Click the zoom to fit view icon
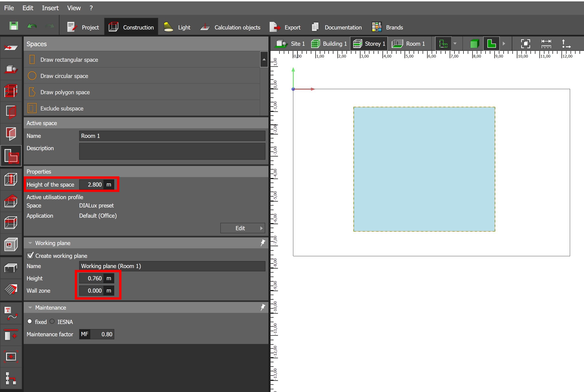This screenshot has width=584, height=392. [x=525, y=44]
